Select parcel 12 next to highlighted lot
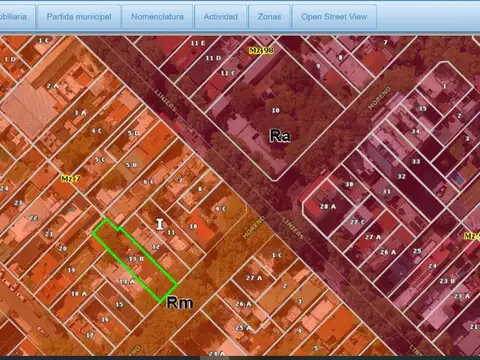Screen dimensions: 480x360 pos(156,247)
